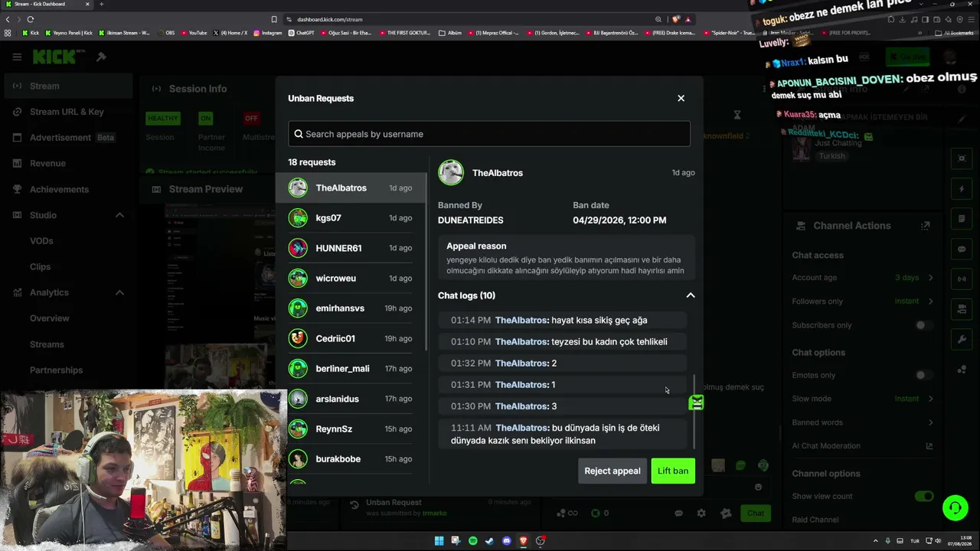Click the Revenue sidebar icon
980x551 pixels.
click(x=17, y=163)
